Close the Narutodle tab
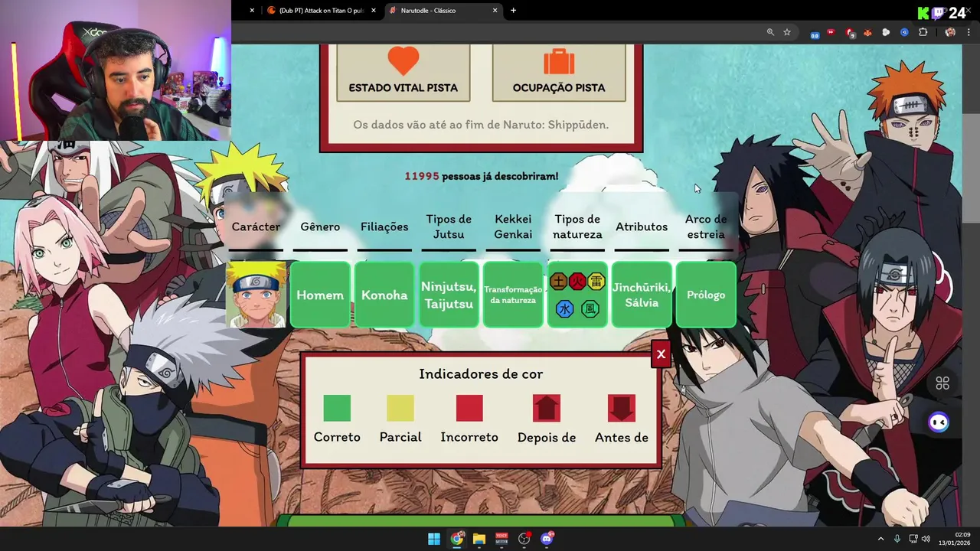 click(x=495, y=11)
